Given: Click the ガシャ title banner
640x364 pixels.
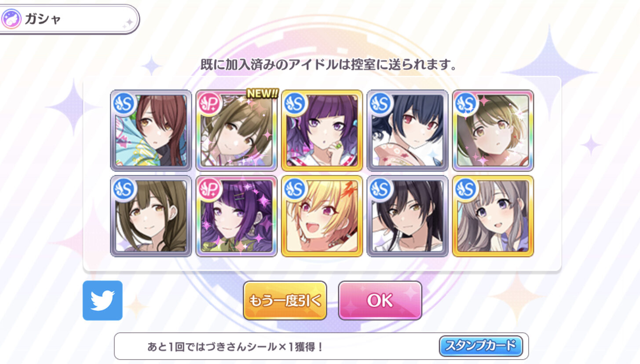Looking at the screenshot, I should pos(69,20).
